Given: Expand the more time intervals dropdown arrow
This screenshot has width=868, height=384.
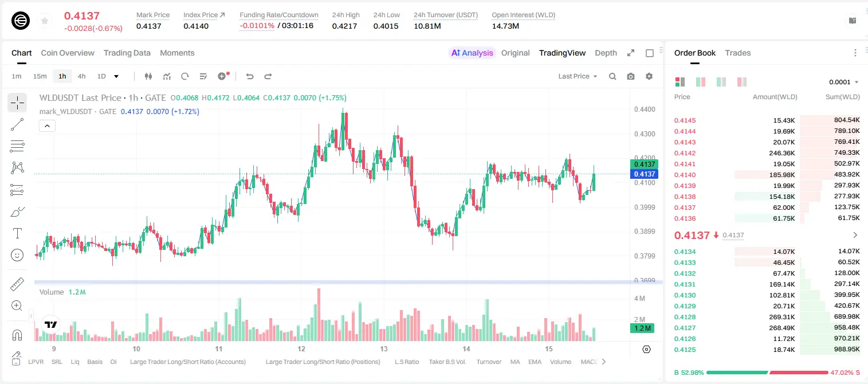Looking at the screenshot, I should tap(116, 76).
